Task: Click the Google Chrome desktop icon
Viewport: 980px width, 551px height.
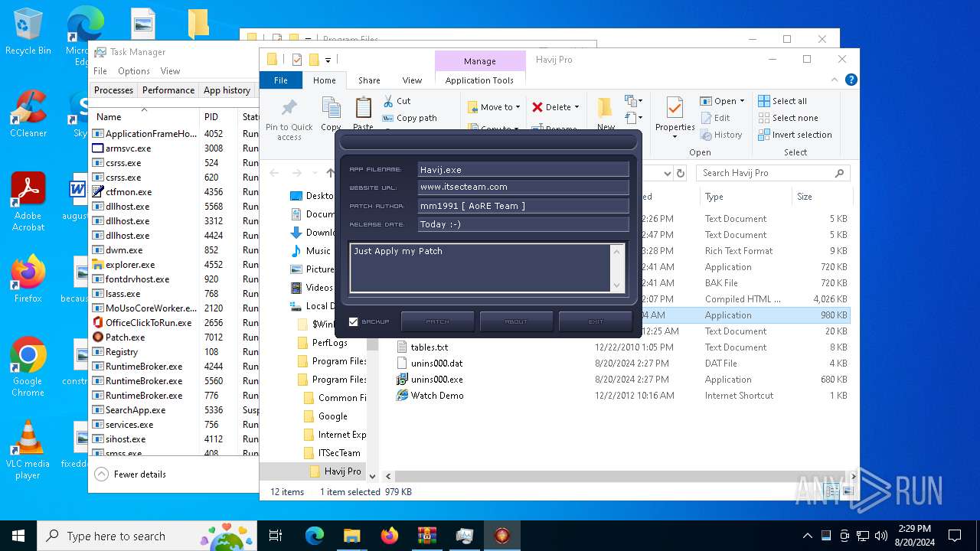Action: click(x=28, y=367)
